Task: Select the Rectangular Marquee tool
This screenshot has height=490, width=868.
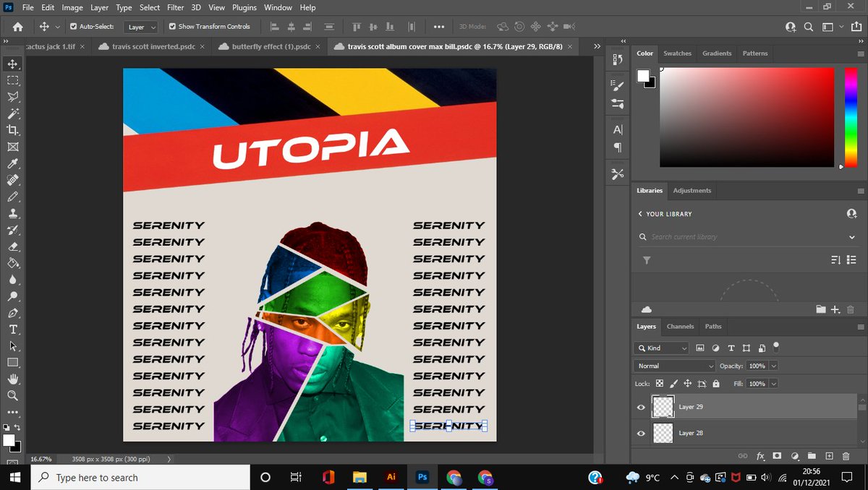Action: 12,80
